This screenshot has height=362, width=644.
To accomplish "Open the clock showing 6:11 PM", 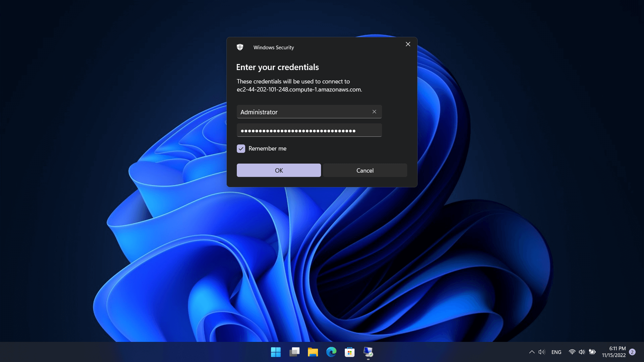I will [613, 352].
